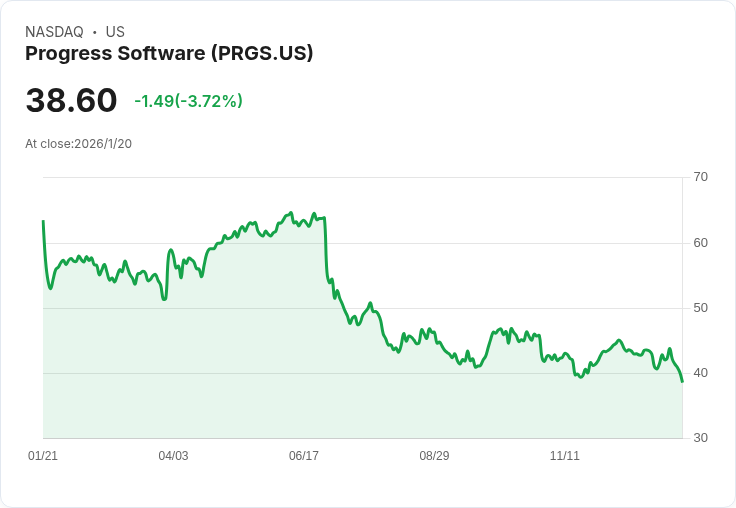This screenshot has height=508, width=736.
Task: Select the 06/17 date marker
Action: (x=304, y=456)
